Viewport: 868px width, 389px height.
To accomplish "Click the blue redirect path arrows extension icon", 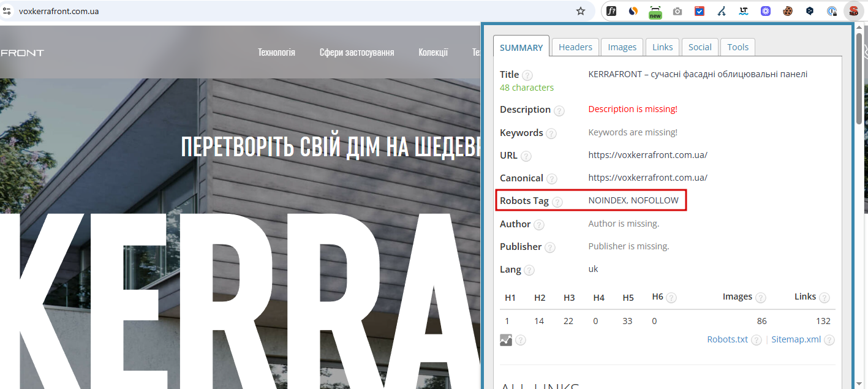I will 722,11.
